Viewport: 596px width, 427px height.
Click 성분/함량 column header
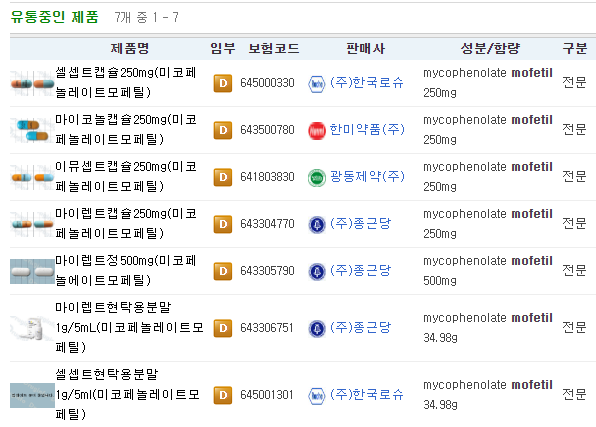point(490,48)
